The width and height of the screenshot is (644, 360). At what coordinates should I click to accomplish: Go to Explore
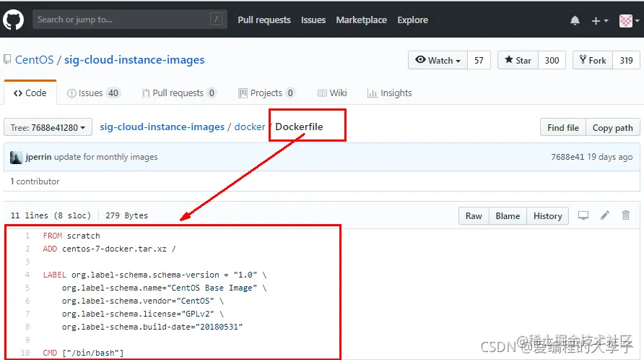click(412, 20)
